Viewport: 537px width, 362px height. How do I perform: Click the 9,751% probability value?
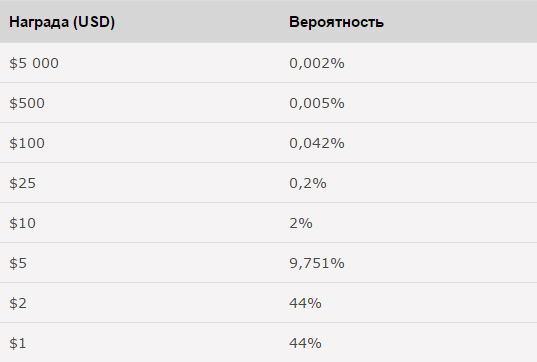pos(317,264)
